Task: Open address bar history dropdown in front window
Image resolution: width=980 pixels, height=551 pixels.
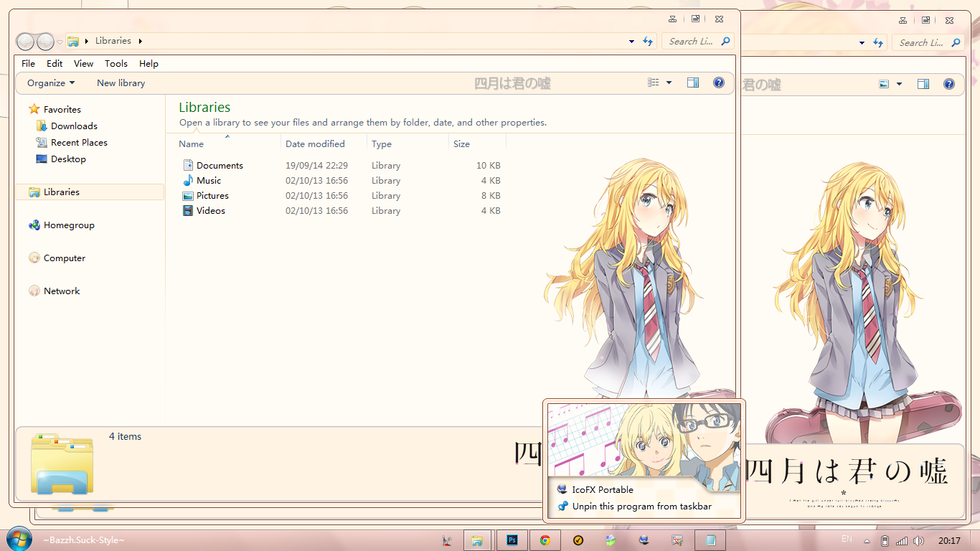Action: coord(631,42)
